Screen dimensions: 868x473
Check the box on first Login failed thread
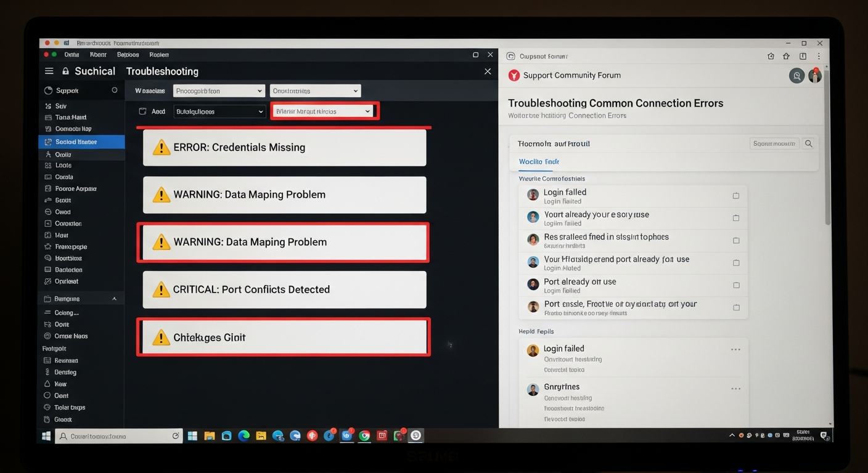(735, 196)
